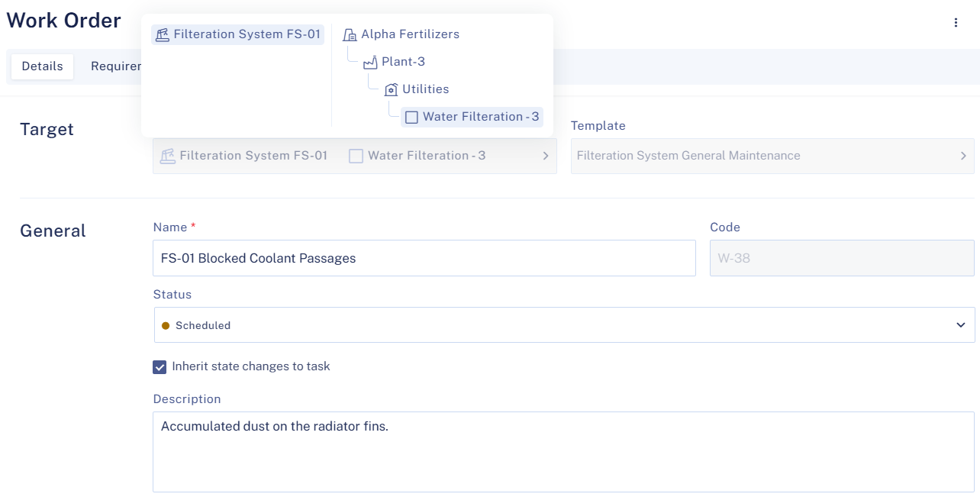Click the Utilities area icon
The image size is (980, 497).
pos(391,89)
